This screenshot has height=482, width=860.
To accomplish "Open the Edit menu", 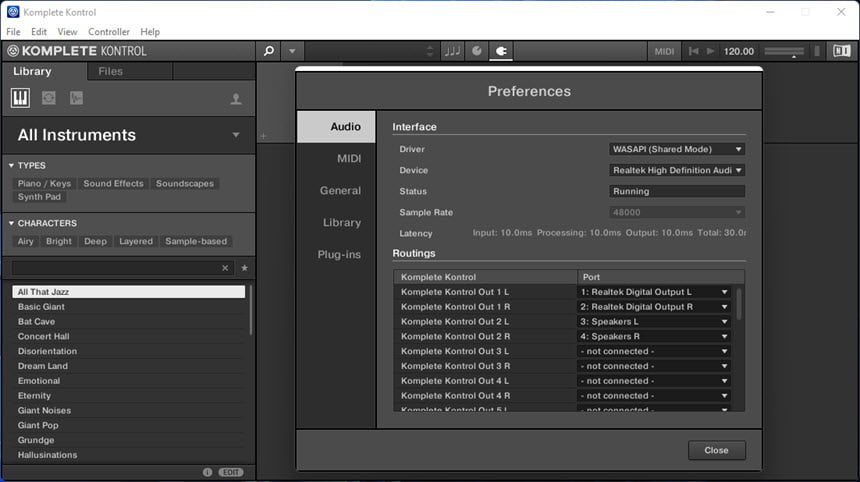I will [x=39, y=32].
